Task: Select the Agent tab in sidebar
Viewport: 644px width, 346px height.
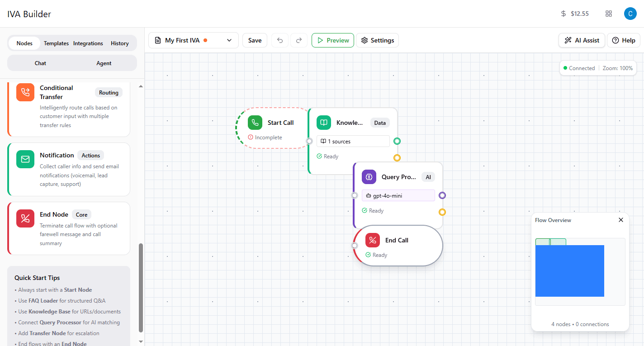Action: tap(104, 63)
